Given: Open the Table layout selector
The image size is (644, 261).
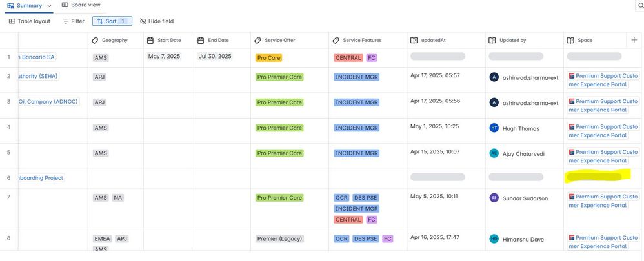Looking at the screenshot, I should (30, 21).
